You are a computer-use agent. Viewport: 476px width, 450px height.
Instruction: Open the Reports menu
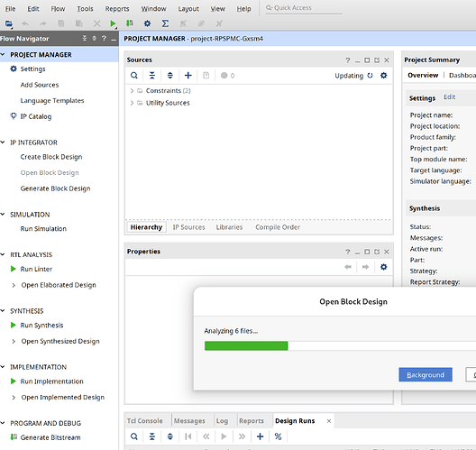click(x=117, y=9)
